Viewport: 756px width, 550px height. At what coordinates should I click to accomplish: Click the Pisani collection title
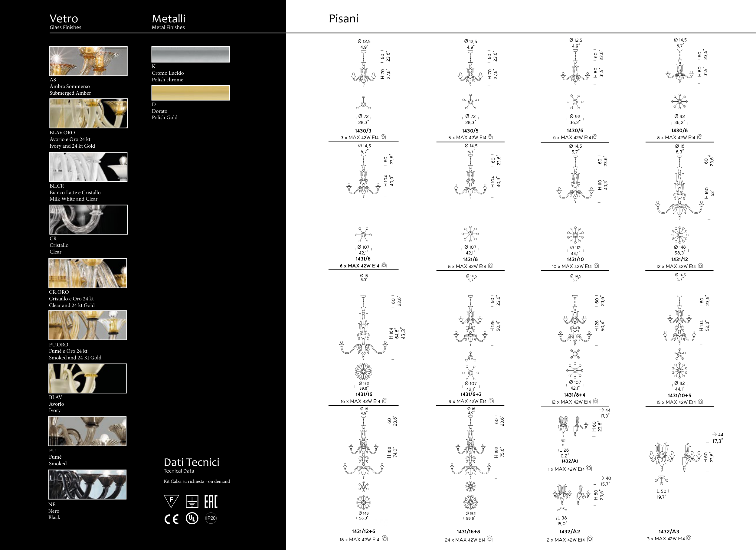coord(343,19)
